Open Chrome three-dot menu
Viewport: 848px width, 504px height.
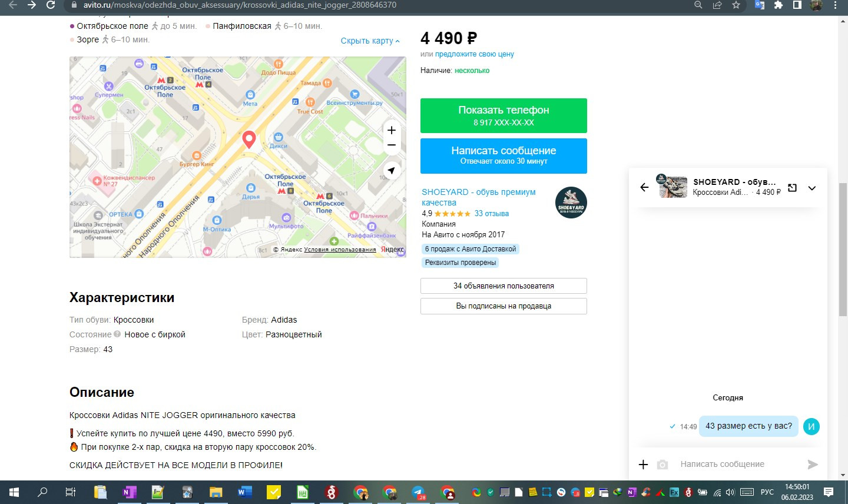[835, 5]
